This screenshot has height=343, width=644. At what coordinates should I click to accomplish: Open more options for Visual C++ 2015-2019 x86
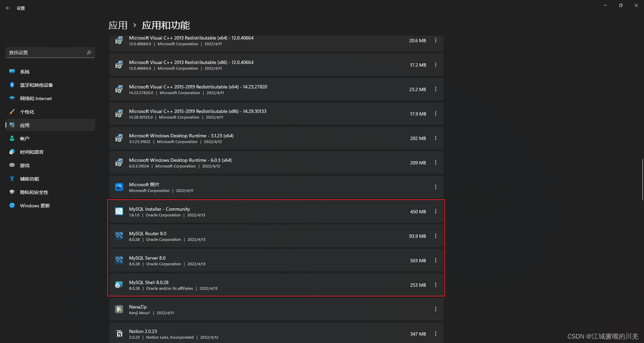(x=436, y=114)
